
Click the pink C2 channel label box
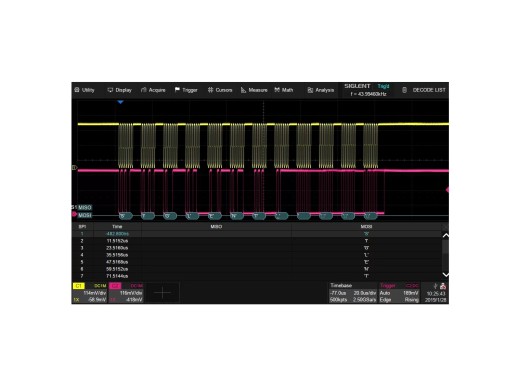click(x=115, y=286)
